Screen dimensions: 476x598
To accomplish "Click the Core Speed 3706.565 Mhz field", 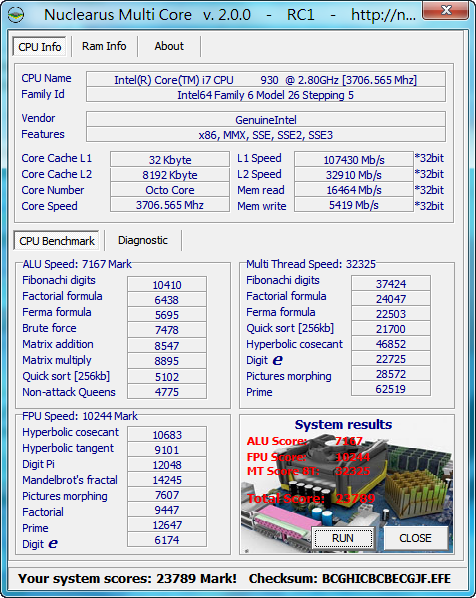I will coord(170,205).
